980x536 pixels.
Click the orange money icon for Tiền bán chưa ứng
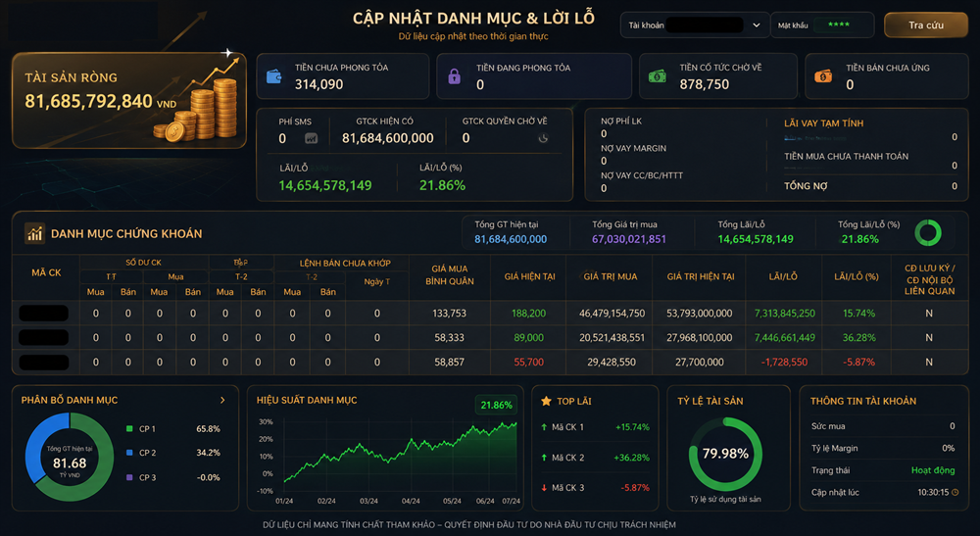click(823, 76)
